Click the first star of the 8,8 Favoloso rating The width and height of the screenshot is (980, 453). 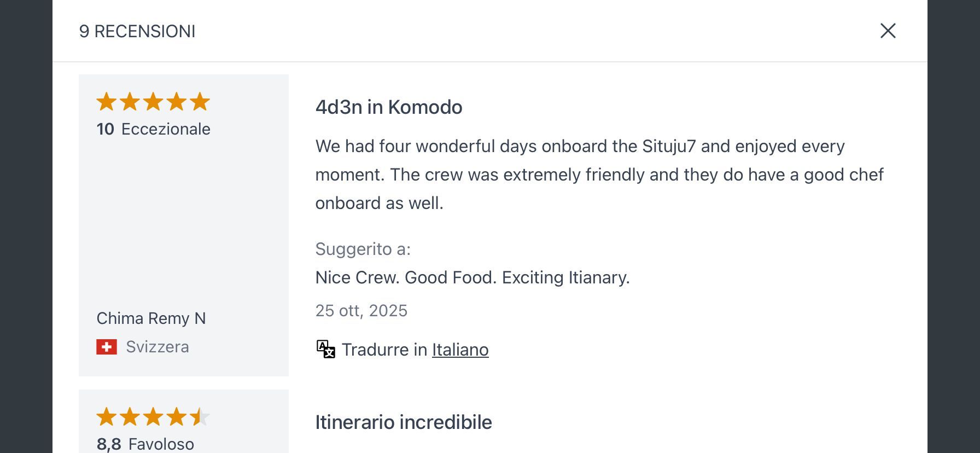(x=106, y=417)
